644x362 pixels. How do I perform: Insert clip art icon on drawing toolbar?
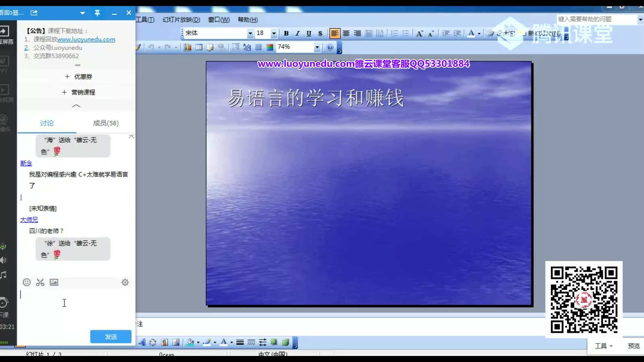pos(164,342)
